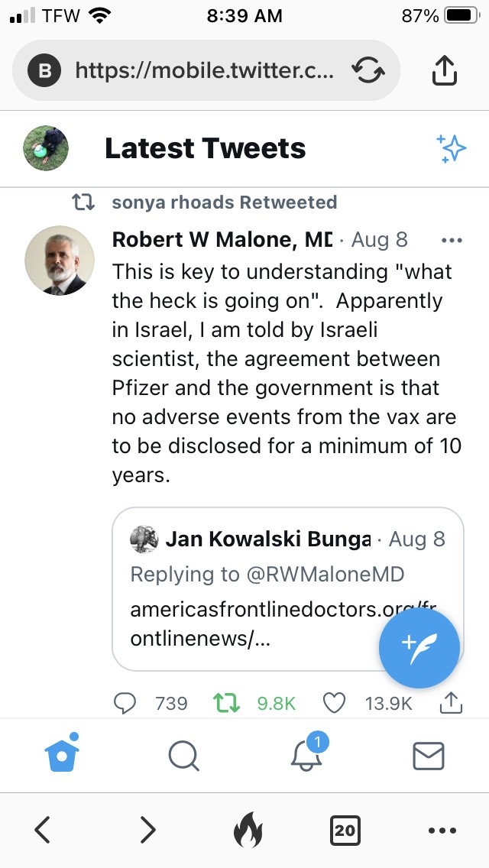The image size is (489, 868).
Task: Open Notifications bell with one alert
Action: tap(306, 755)
